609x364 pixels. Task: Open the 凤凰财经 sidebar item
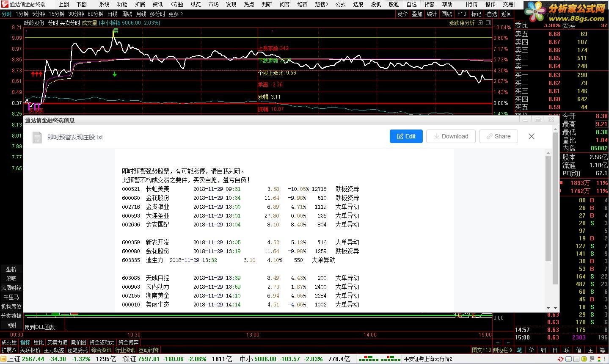11,288
